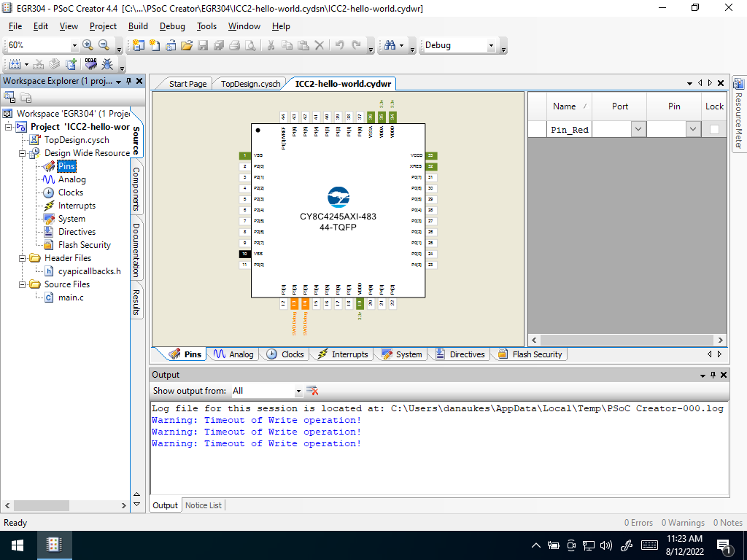747x560 pixels.
Task: Open the Windows Start menu
Action: click(x=18, y=545)
